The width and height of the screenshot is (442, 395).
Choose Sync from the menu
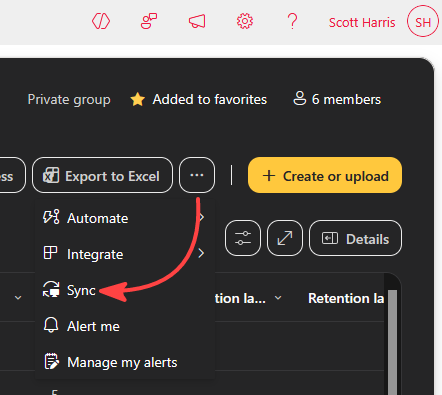pyautogui.click(x=125, y=290)
